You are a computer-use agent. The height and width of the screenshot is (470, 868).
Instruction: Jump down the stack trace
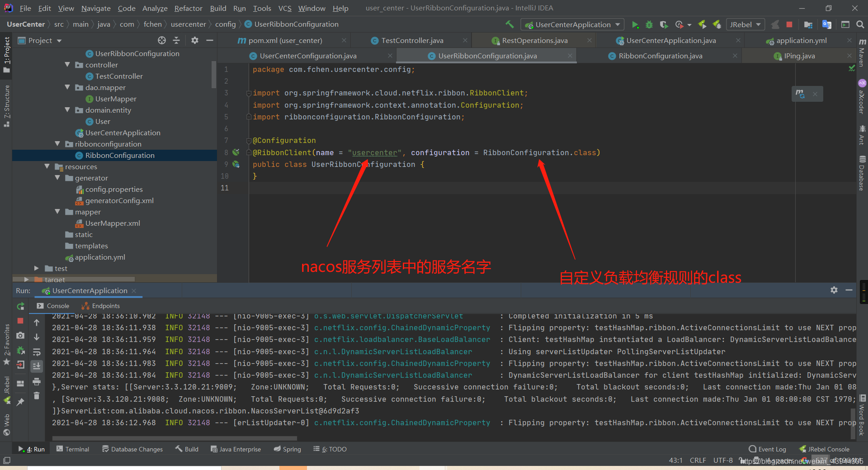(x=37, y=337)
